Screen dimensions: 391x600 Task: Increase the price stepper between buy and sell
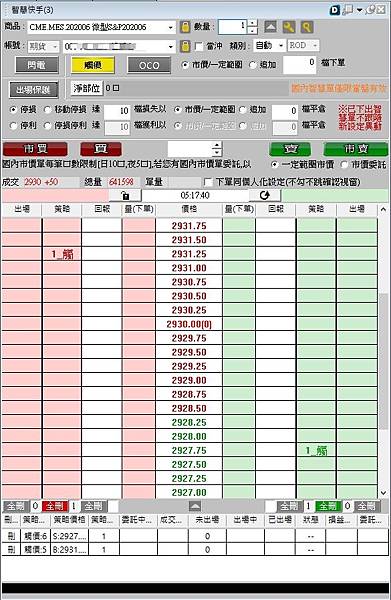click(217, 145)
